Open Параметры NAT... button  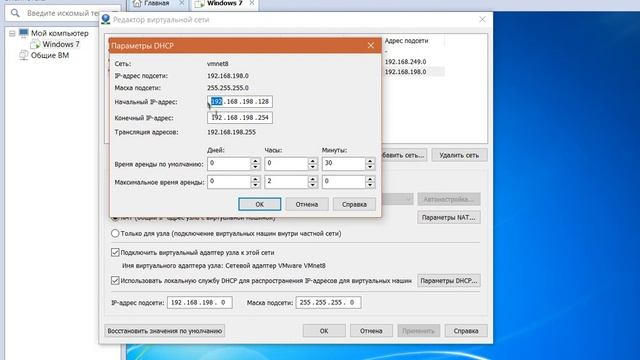449,218
